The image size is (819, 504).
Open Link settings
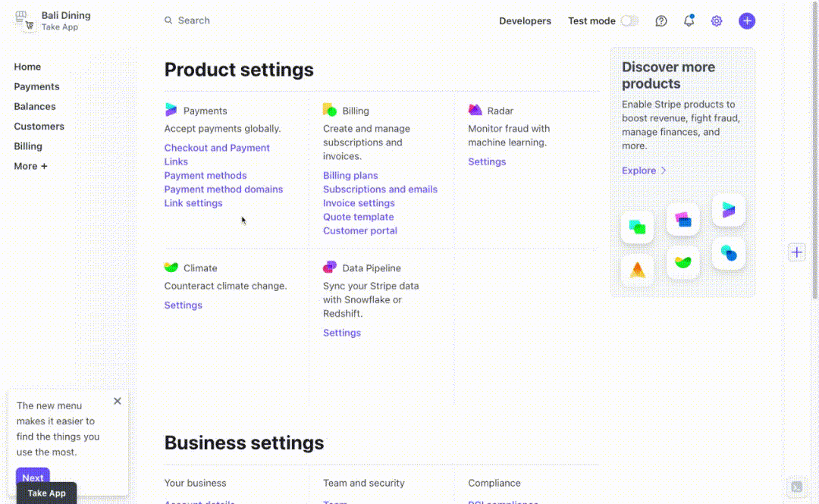point(193,203)
